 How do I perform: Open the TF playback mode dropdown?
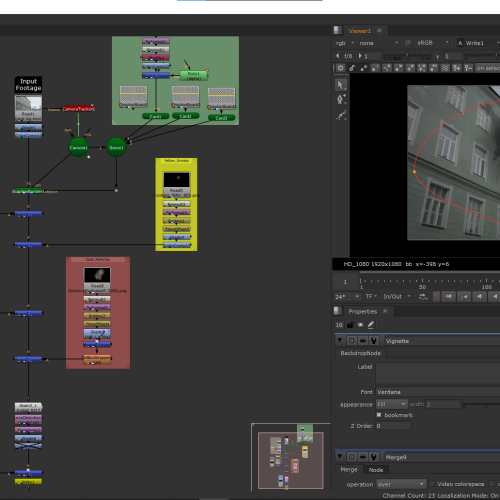click(371, 296)
